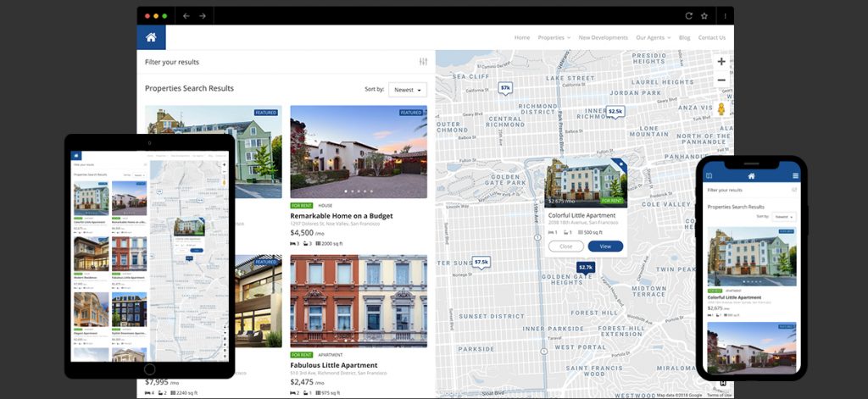This screenshot has width=868, height=399.
Task: Open the sort dropdown on the tablet
Action: [139, 175]
